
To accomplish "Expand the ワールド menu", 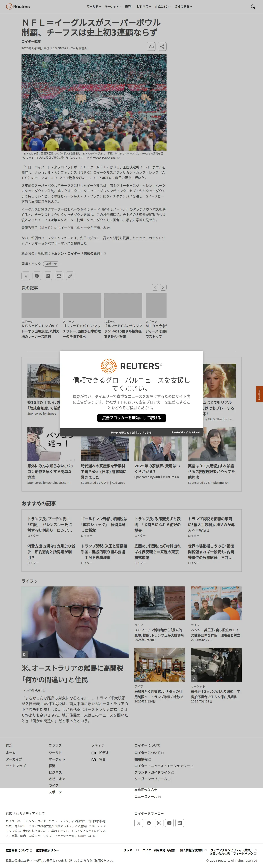I will pos(94,6).
